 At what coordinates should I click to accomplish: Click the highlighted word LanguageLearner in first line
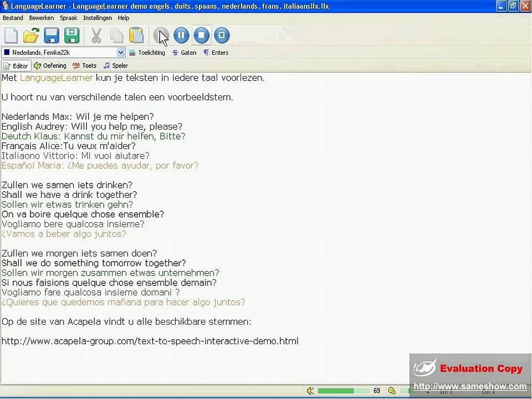pyautogui.click(x=57, y=78)
